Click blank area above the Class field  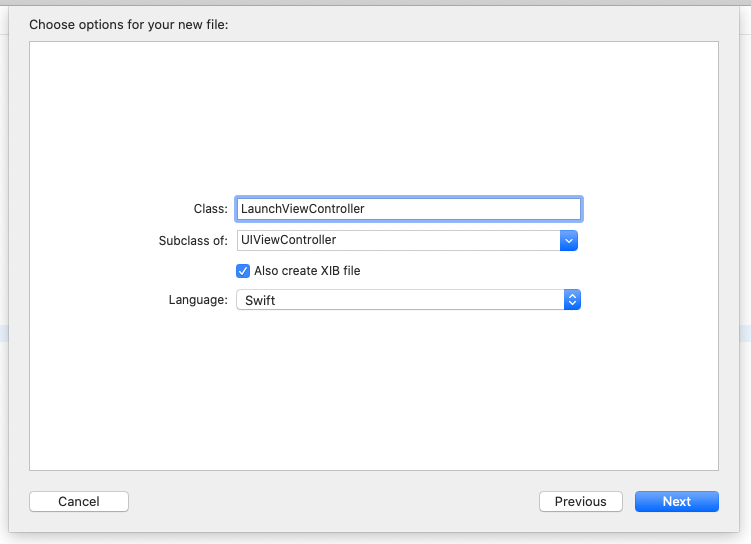pyautogui.click(x=373, y=120)
